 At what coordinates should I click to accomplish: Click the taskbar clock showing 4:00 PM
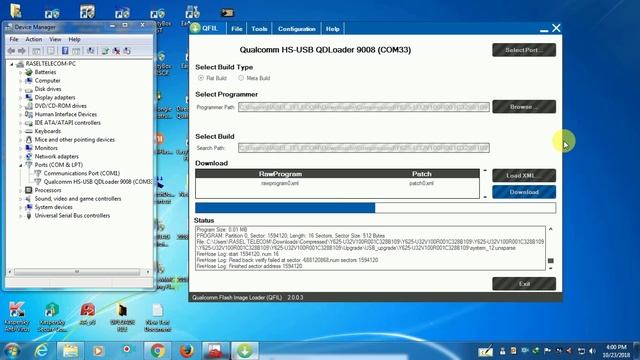coord(616,351)
